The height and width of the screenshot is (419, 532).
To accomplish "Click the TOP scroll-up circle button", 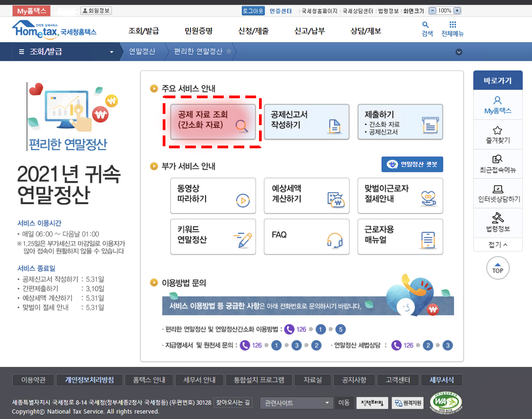I will pos(498,268).
